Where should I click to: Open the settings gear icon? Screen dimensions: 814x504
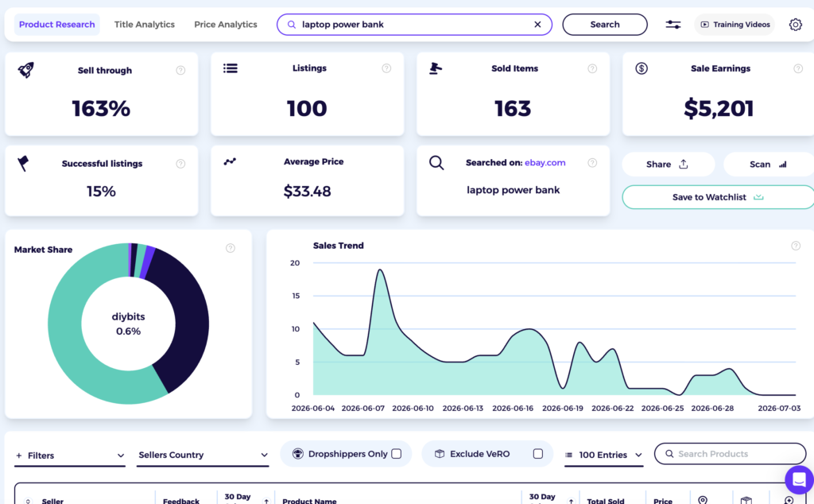click(795, 25)
